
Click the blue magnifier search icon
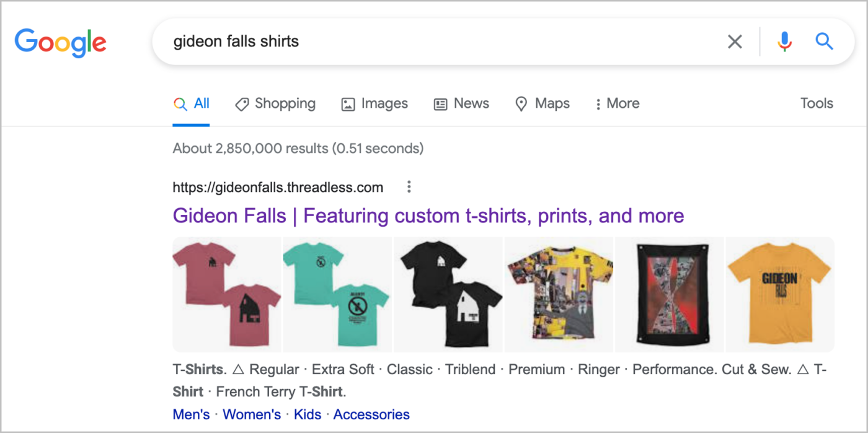[824, 42]
